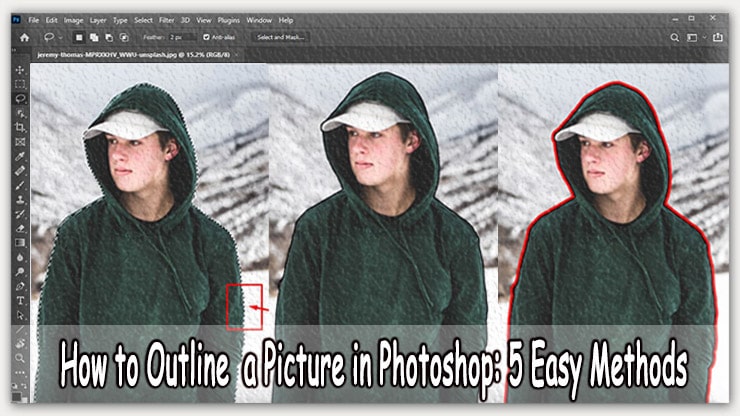Screen dimensions: 740x416
Task: Select the Brush tool
Action: (20, 185)
